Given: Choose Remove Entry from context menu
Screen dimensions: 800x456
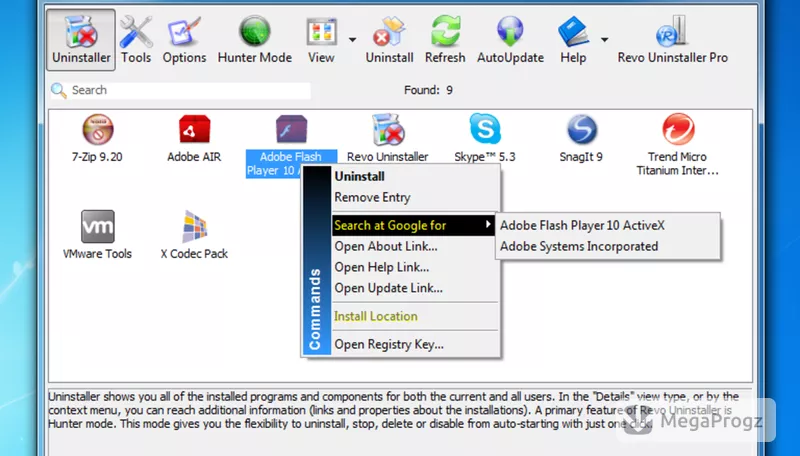Looking at the screenshot, I should (414, 197).
